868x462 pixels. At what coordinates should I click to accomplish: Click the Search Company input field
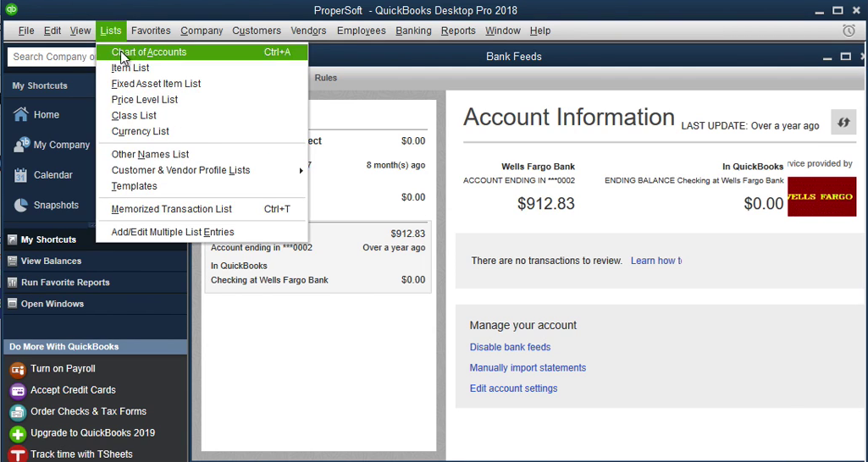[x=53, y=57]
